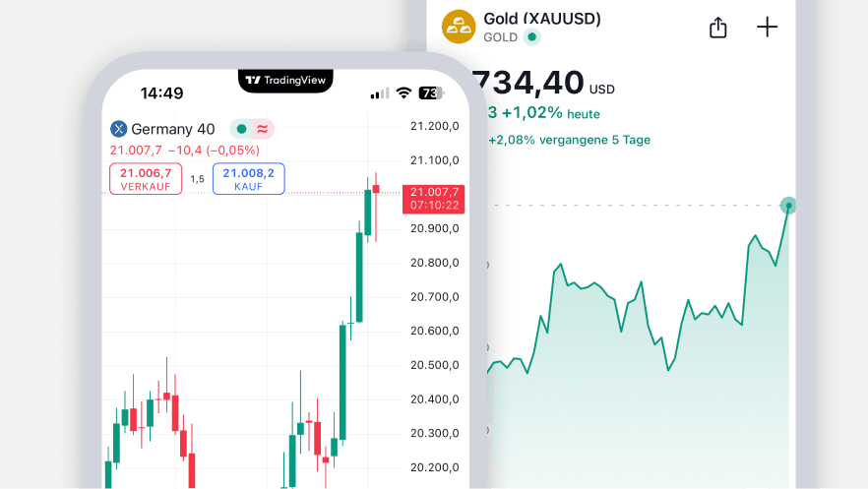Image resolution: width=868 pixels, height=489 pixels.
Task: Click the gold bars symbol logo
Action: click(458, 27)
